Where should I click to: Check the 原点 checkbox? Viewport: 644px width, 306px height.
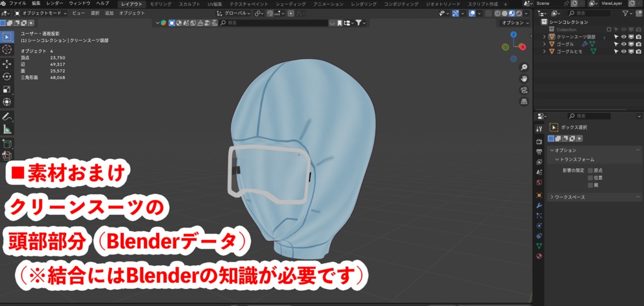[590, 170]
